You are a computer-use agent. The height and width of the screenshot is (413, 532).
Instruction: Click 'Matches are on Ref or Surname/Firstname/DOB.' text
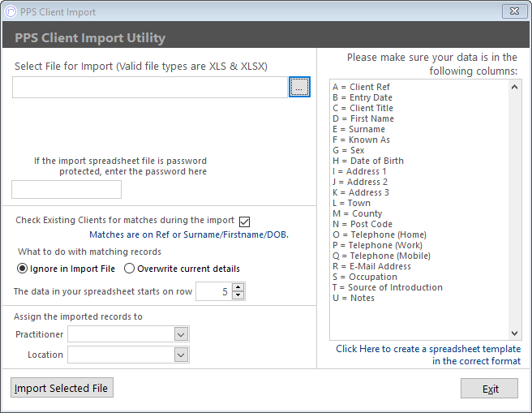click(189, 234)
